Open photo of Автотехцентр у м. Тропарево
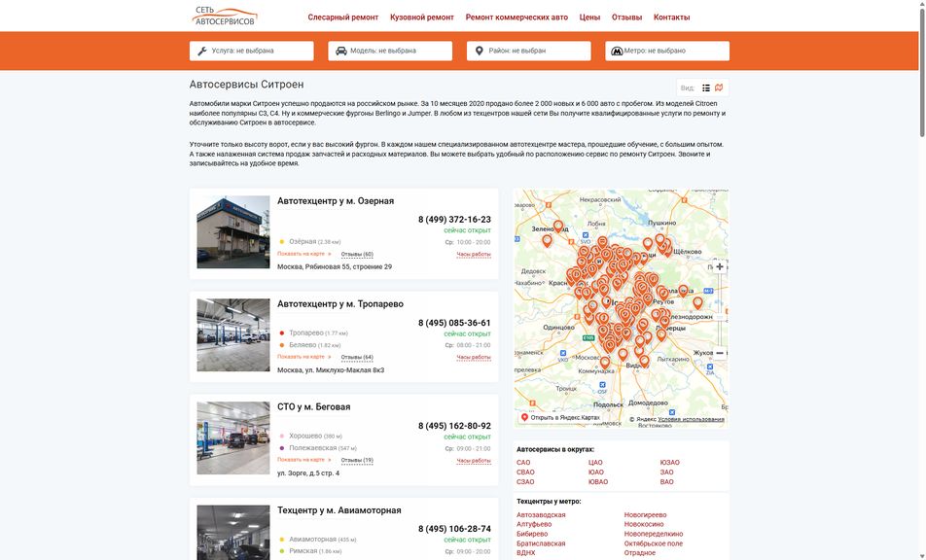Viewport: 926px width, 560px height. pyautogui.click(x=233, y=334)
